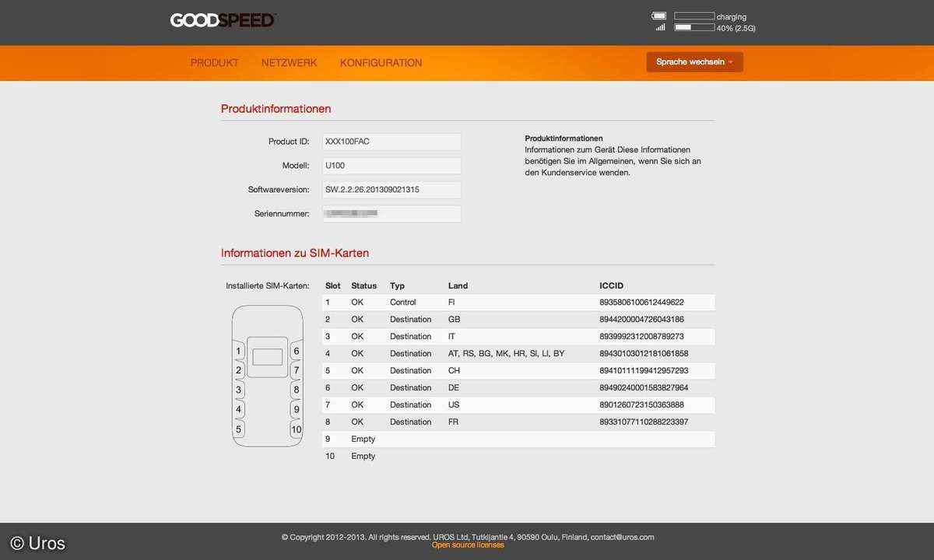This screenshot has height=560, width=934.
Task: Click the blurred Seriennummer field
Action: click(392, 213)
